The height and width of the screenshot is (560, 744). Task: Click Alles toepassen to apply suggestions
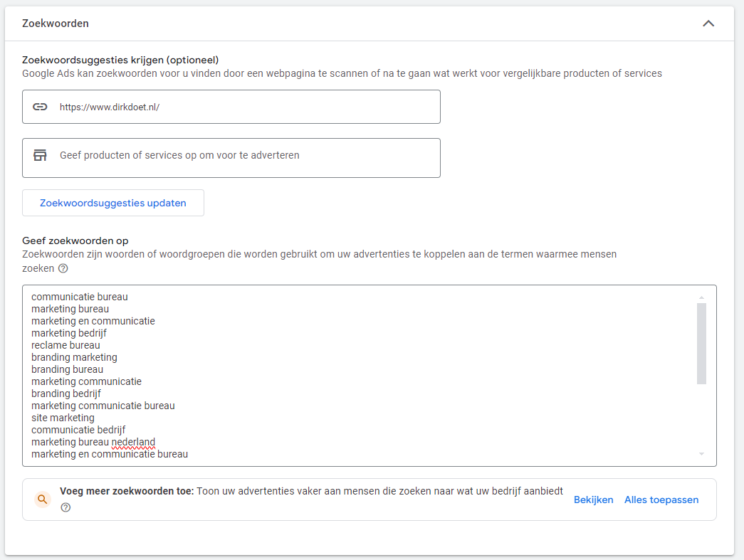pyautogui.click(x=661, y=500)
